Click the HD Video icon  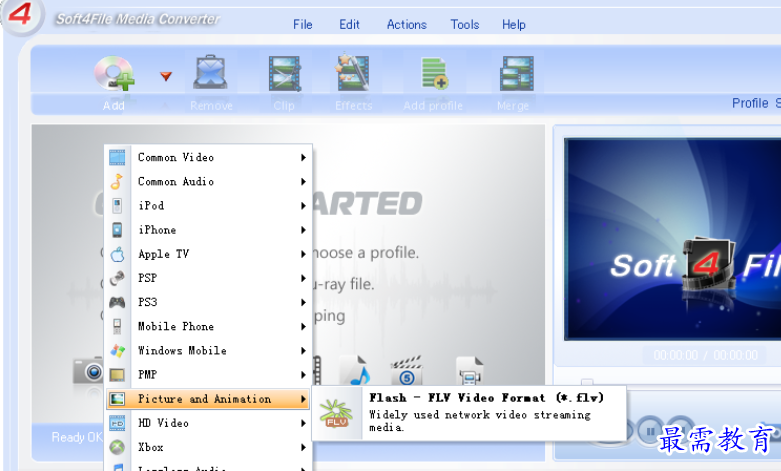coord(117,423)
